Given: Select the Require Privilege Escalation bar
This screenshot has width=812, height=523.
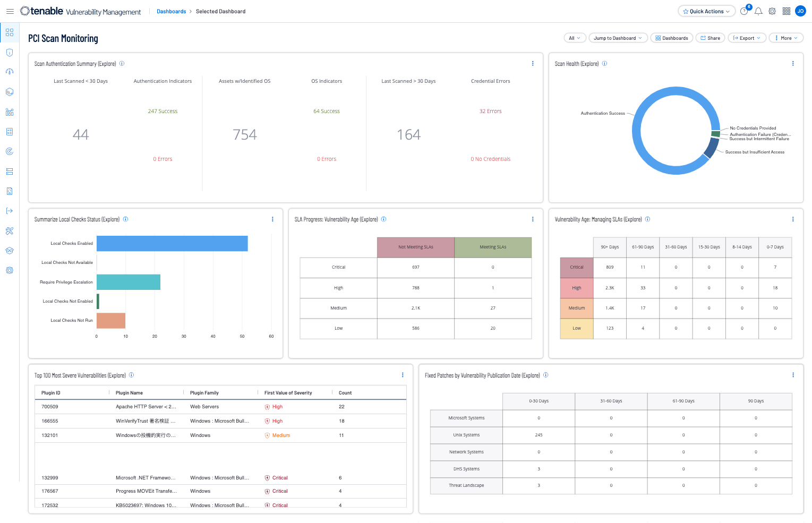Looking at the screenshot, I should click(x=129, y=282).
